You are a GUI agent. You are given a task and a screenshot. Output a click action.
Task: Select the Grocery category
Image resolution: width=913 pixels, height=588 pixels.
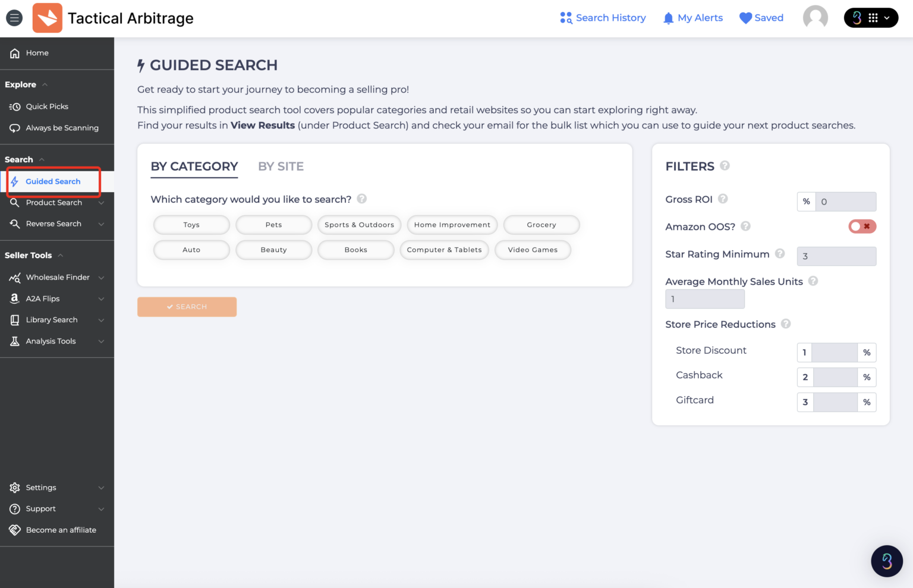(541, 225)
